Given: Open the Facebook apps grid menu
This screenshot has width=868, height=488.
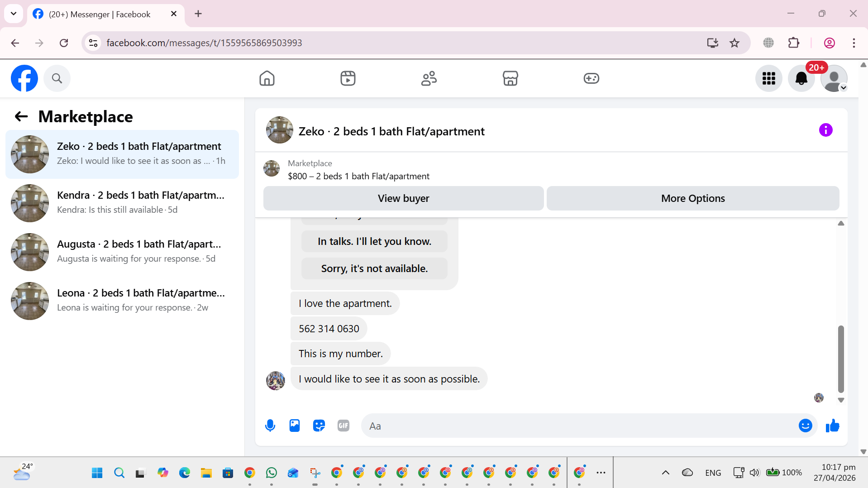Looking at the screenshot, I should (x=769, y=78).
